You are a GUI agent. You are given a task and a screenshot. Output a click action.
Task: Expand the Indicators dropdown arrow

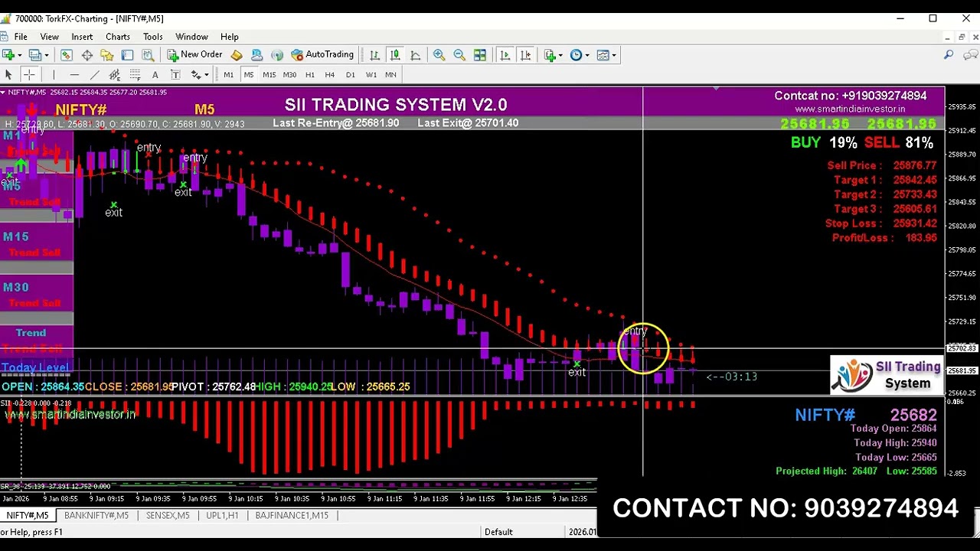560,55
